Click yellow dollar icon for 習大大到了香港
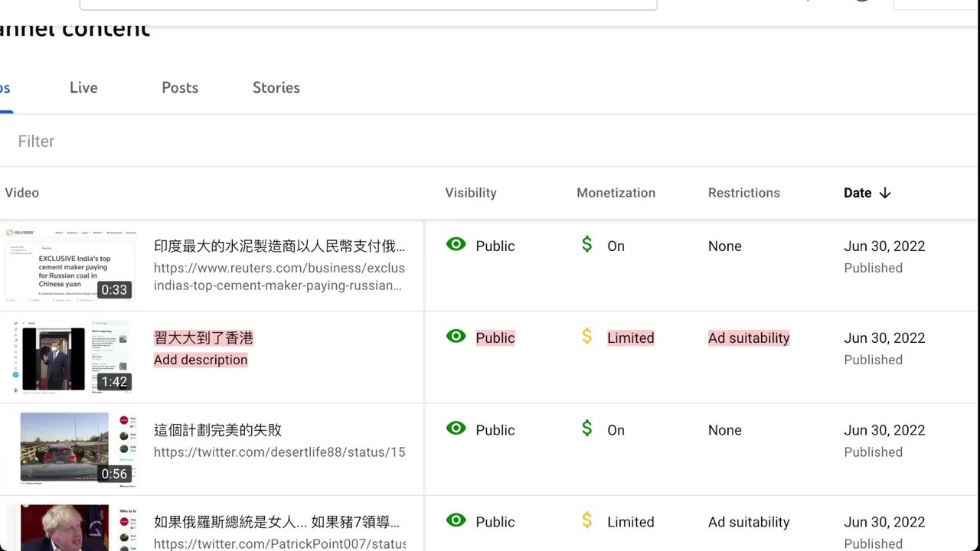Screen dimensions: 980x551 [x=587, y=336]
